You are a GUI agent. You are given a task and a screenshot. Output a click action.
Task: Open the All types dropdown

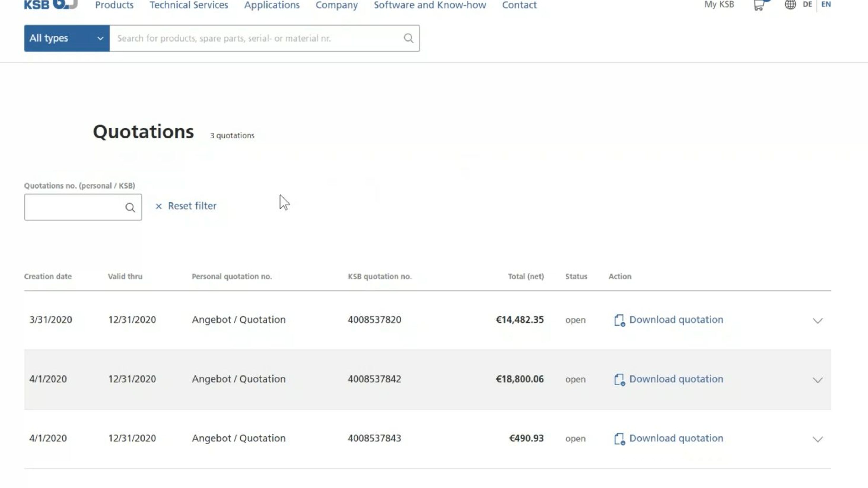(x=67, y=38)
